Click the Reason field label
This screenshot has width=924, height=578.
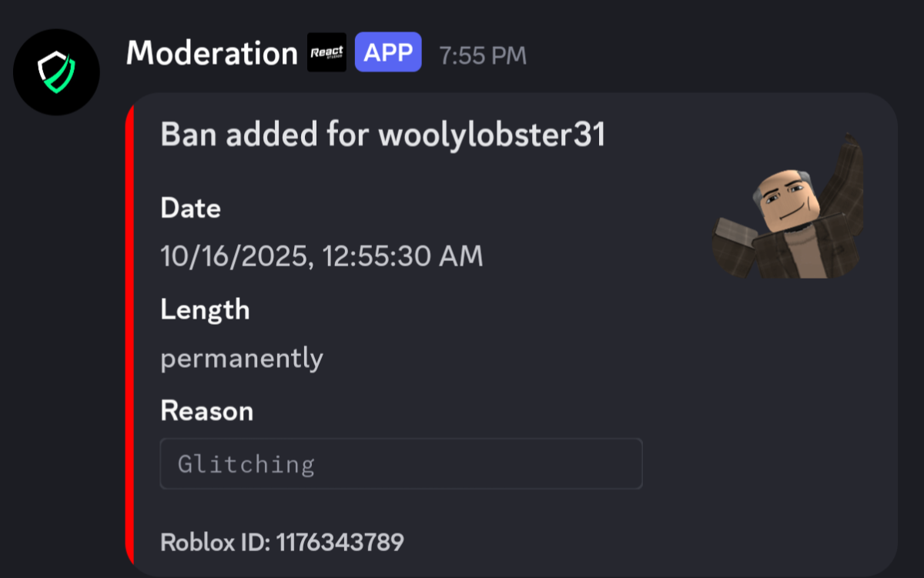tap(206, 411)
